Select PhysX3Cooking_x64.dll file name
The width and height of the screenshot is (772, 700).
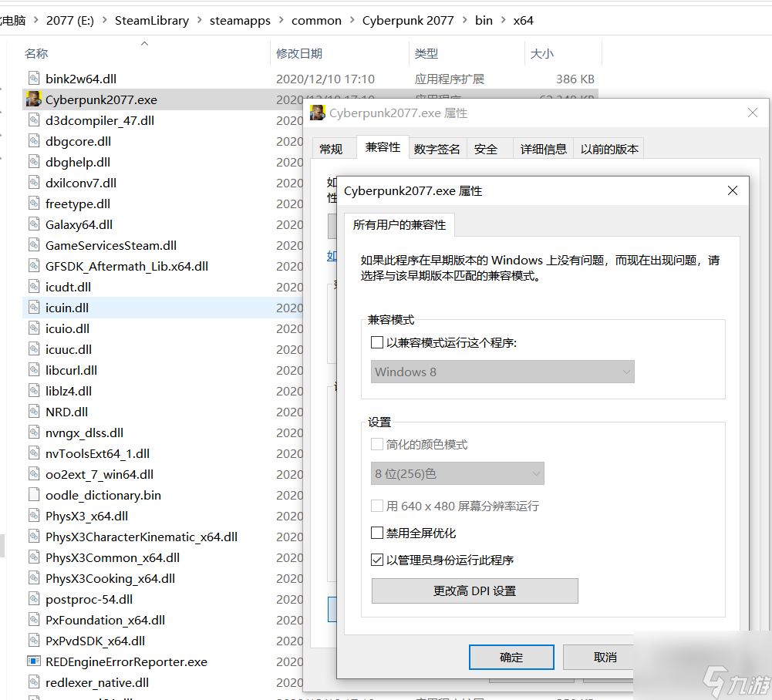110,578
